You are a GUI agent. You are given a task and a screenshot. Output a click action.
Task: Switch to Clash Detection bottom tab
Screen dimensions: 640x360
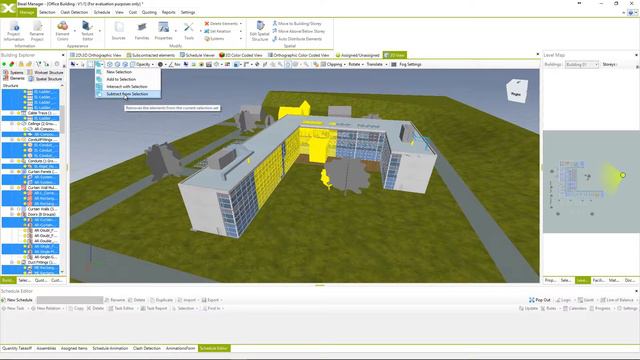pyautogui.click(x=147, y=349)
